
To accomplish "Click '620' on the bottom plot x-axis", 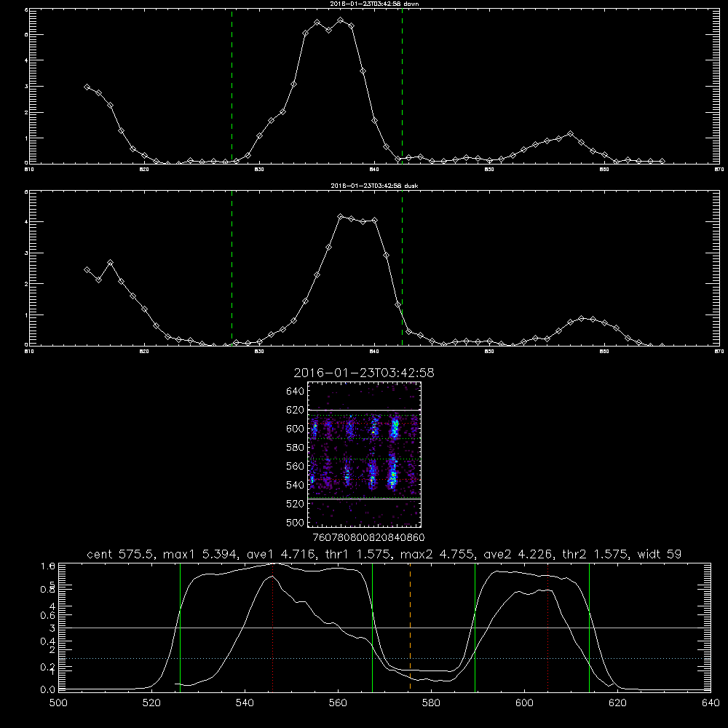I will [617, 703].
